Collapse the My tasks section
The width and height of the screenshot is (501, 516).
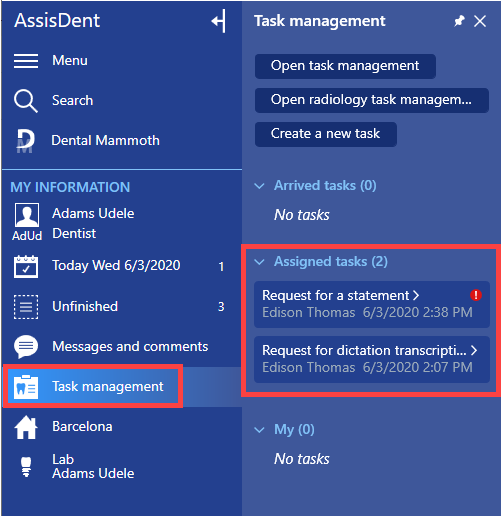click(259, 430)
